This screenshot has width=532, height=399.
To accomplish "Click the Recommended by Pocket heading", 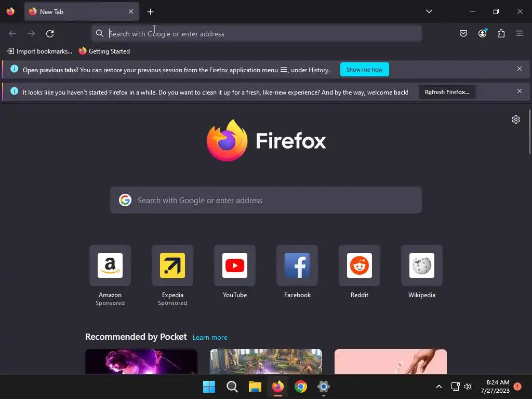I will click(x=136, y=337).
